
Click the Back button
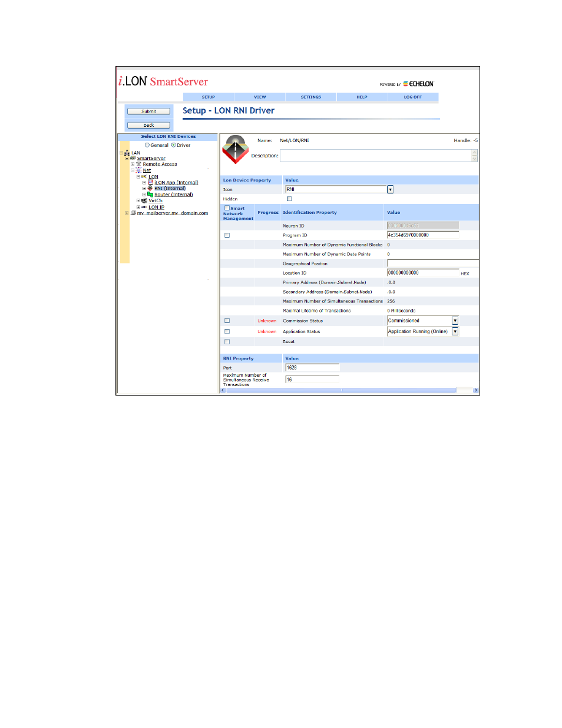pos(148,125)
